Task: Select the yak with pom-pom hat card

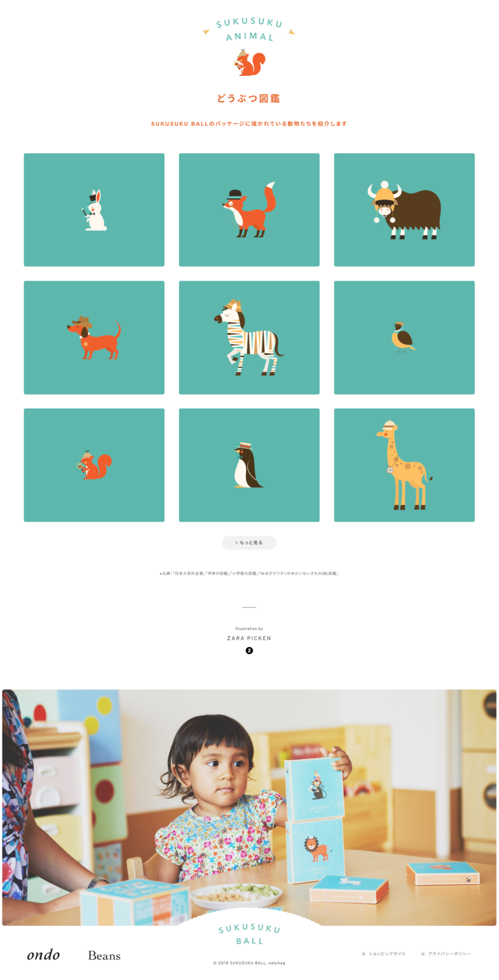Action: 405,210
